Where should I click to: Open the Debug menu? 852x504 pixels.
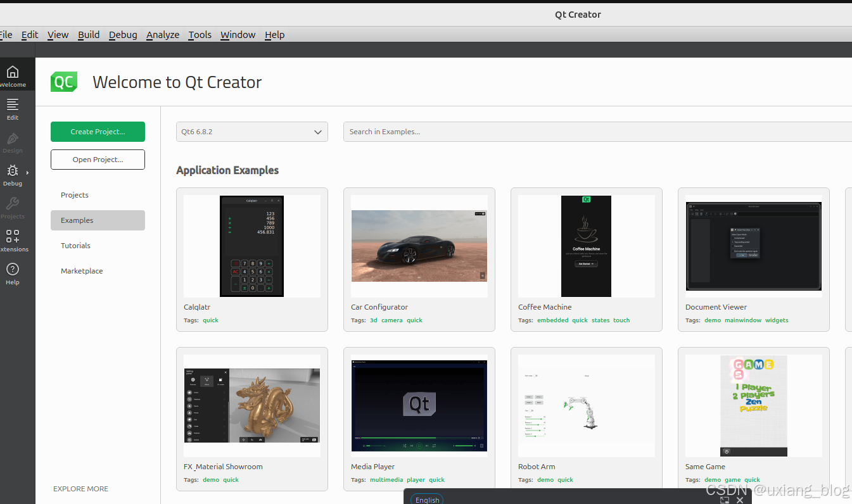[123, 35]
